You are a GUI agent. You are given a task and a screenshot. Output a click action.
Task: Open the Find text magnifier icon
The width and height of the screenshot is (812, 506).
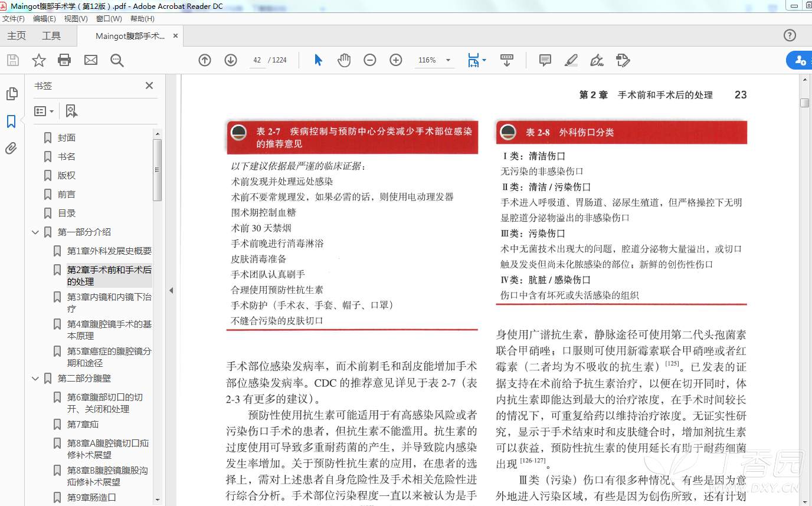[117, 60]
